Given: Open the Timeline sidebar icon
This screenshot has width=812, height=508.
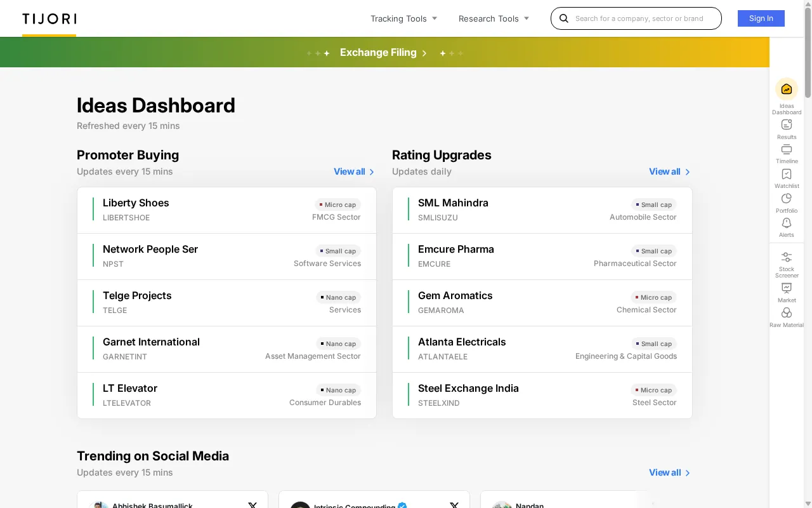Looking at the screenshot, I should pyautogui.click(x=787, y=150).
